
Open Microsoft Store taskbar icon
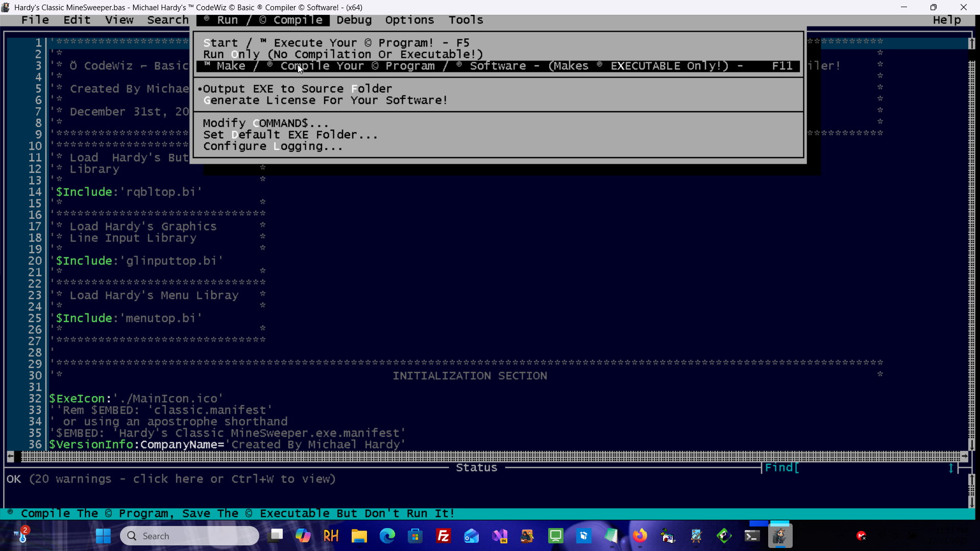click(415, 536)
